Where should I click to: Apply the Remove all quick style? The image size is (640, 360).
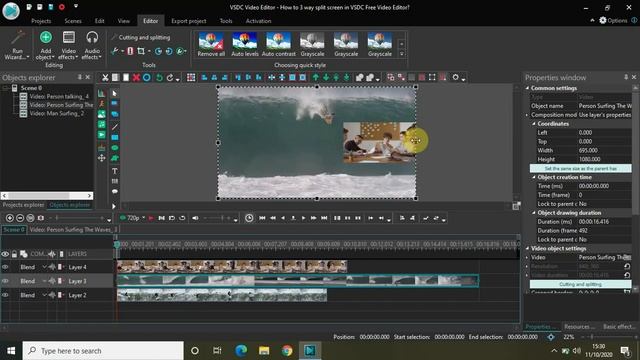(x=211, y=44)
